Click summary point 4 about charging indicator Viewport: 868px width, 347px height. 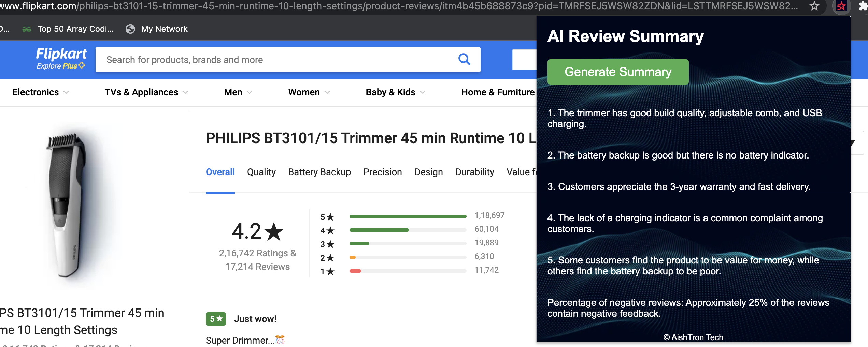click(x=685, y=223)
